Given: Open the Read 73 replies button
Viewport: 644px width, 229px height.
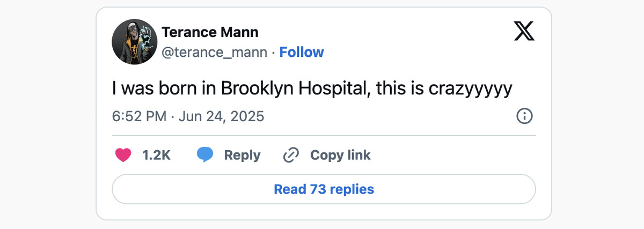Looking at the screenshot, I should (x=324, y=189).
